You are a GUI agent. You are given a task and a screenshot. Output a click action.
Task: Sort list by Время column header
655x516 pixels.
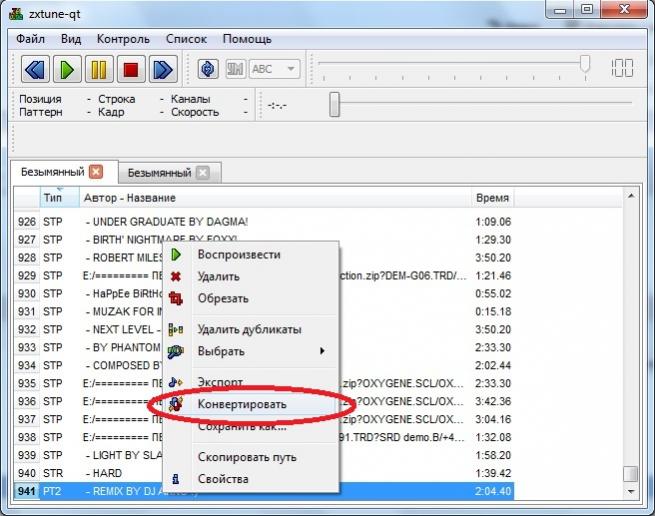click(x=491, y=198)
